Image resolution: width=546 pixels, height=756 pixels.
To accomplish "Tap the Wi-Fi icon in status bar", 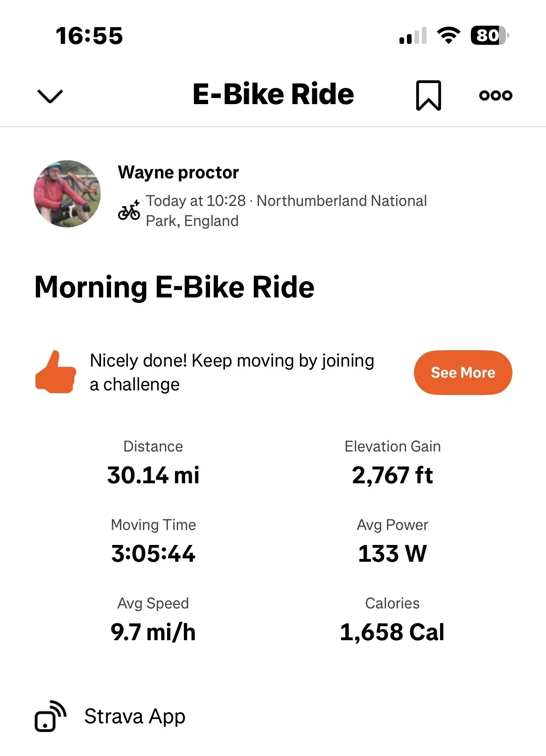I will 448,35.
